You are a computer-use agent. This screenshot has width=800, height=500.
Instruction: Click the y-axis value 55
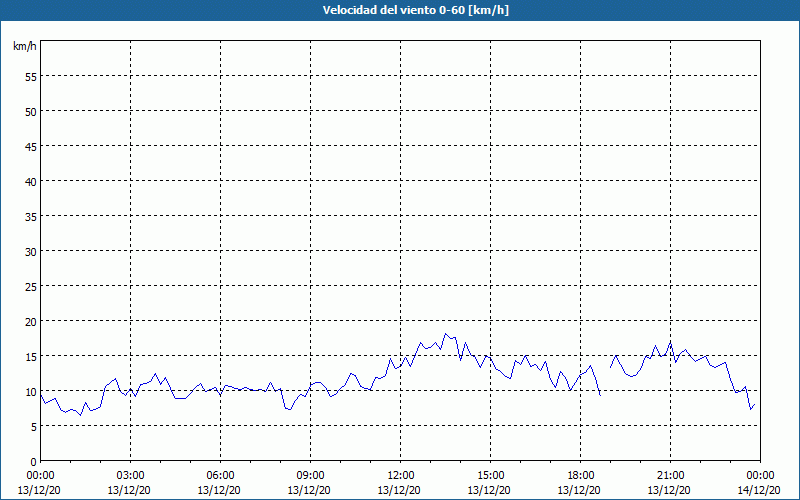click(x=31, y=79)
